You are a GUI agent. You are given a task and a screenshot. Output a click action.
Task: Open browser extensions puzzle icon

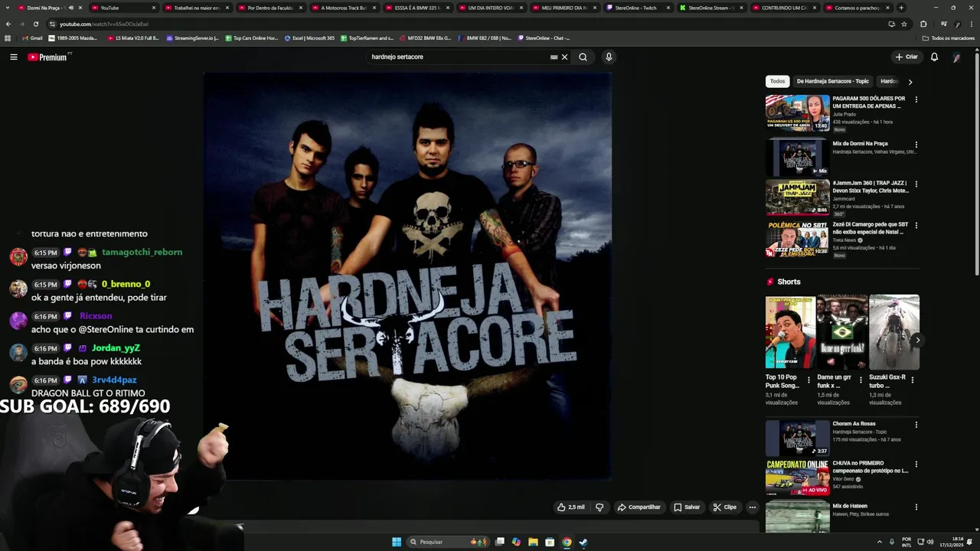click(x=923, y=24)
